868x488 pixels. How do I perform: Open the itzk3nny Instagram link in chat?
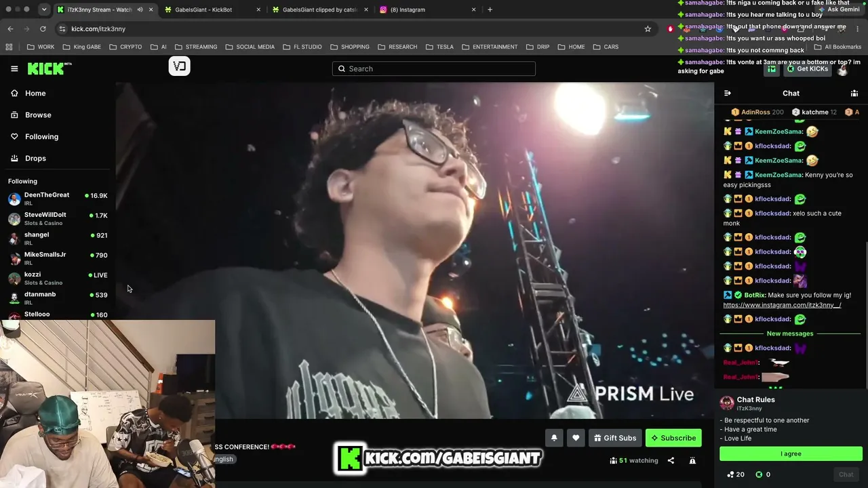point(782,305)
